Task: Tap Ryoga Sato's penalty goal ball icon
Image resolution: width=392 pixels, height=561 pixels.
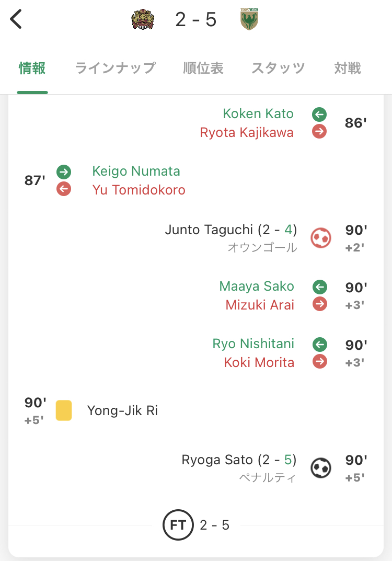Action: tap(320, 468)
